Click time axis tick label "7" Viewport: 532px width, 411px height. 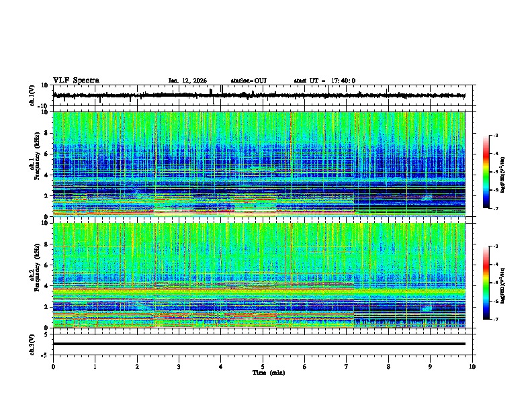coord(347,367)
